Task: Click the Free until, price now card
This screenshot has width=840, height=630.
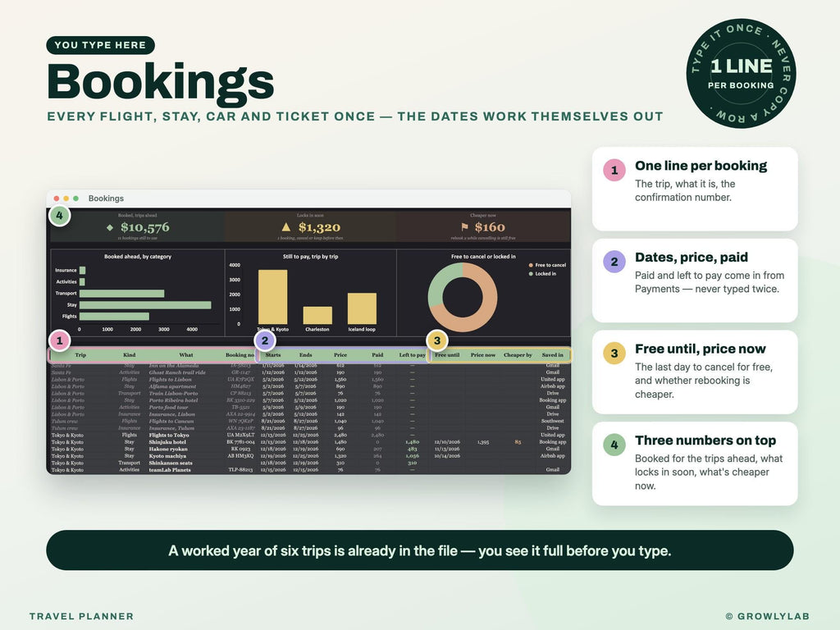Action: click(x=695, y=372)
